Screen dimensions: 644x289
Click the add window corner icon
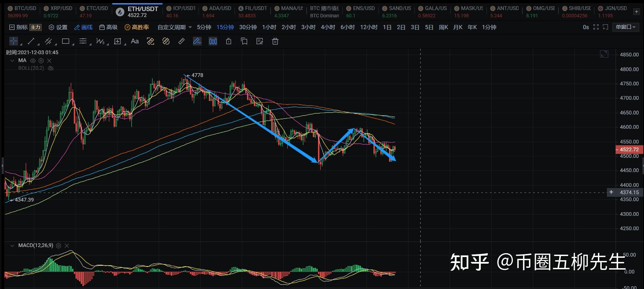pos(606,27)
